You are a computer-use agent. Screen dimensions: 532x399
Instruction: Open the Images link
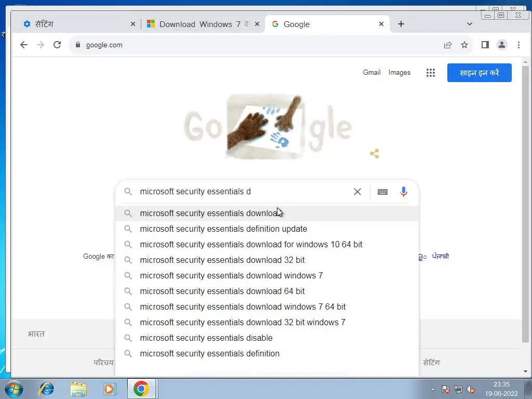(400, 73)
